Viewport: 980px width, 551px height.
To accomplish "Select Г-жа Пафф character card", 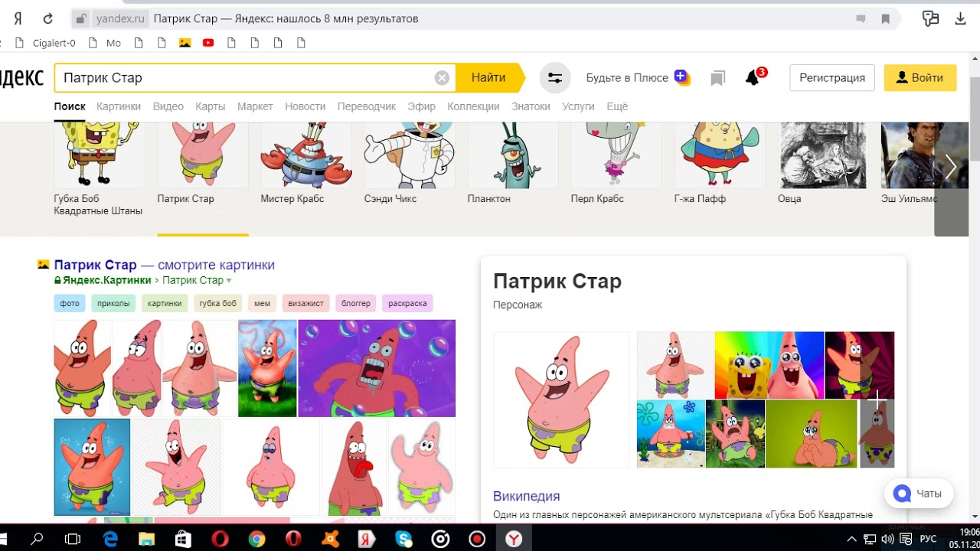I will point(720,163).
